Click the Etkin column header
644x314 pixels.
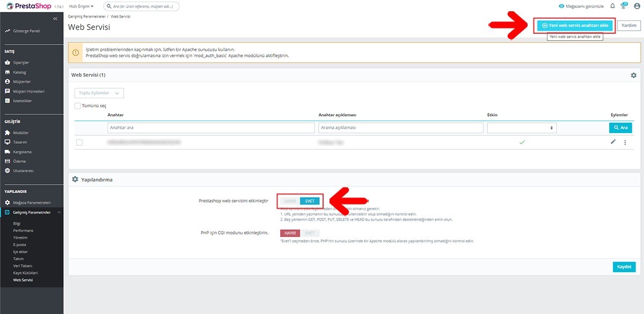pos(492,115)
